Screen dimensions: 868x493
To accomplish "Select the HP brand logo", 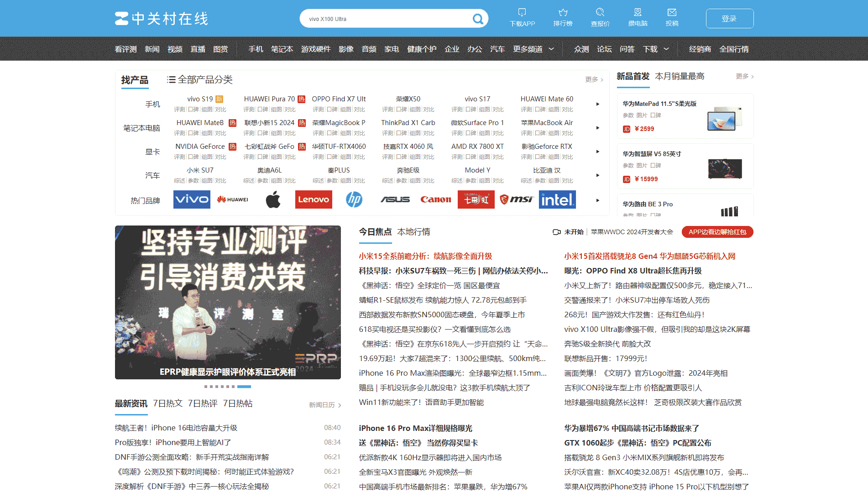I will coord(354,199).
